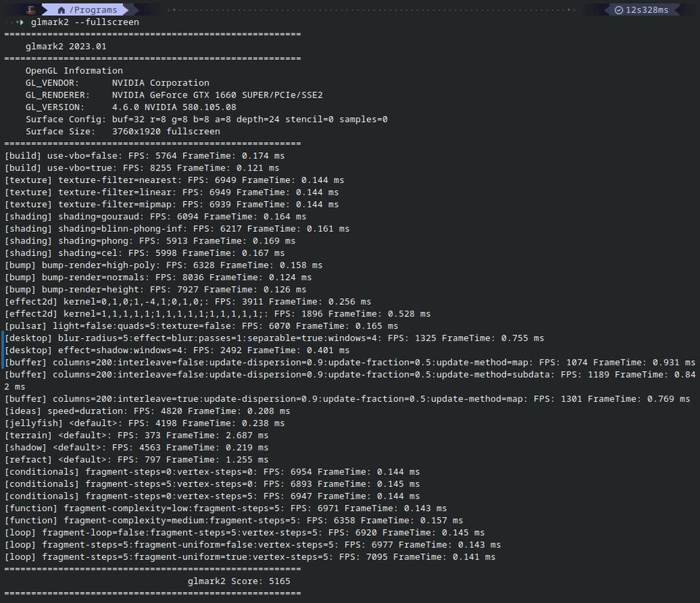The image size is (700, 603).
Task: Click the texture-filter=nearest result line
Action: tap(174, 180)
